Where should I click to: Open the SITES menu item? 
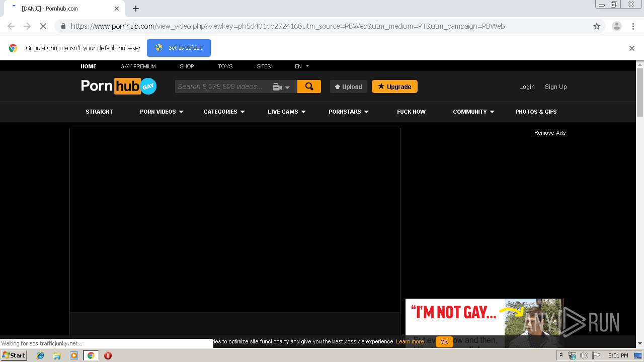point(264,66)
